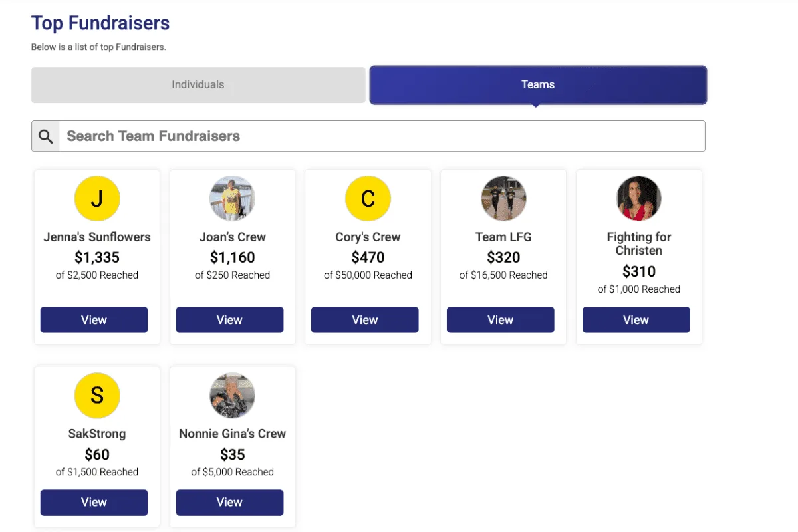Click the Nonnie Gina's Crew team name
This screenshot has width=798, height=532.
click(x=232, y=433)
